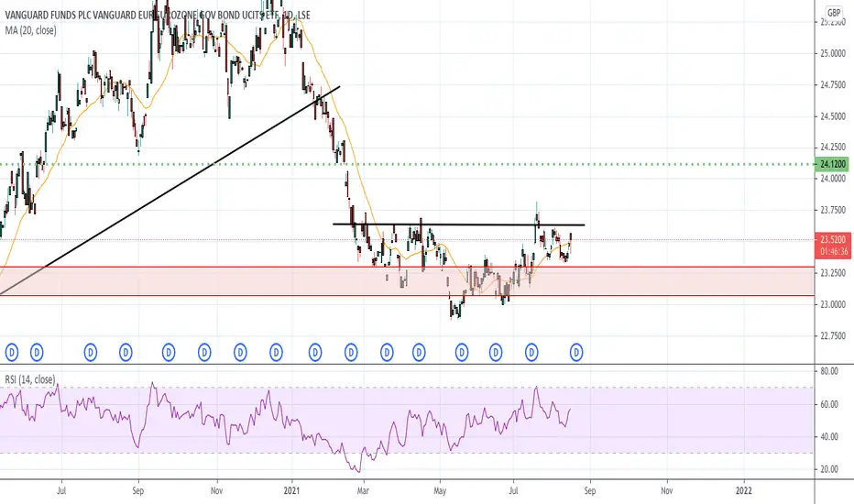Select the Vanguard Eurozone Gov Bond ETF title
Viewport: 854px width, 504px height.
click(158, 16)
